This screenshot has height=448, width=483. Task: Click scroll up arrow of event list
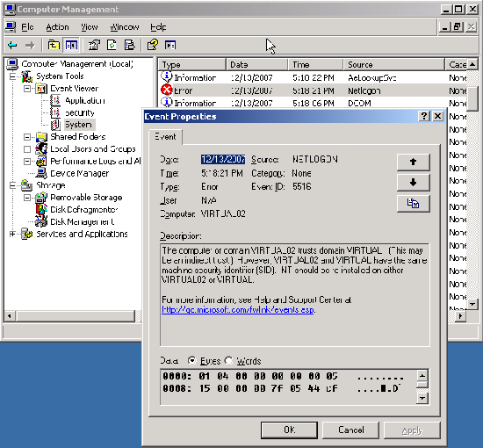click(472, 64)
